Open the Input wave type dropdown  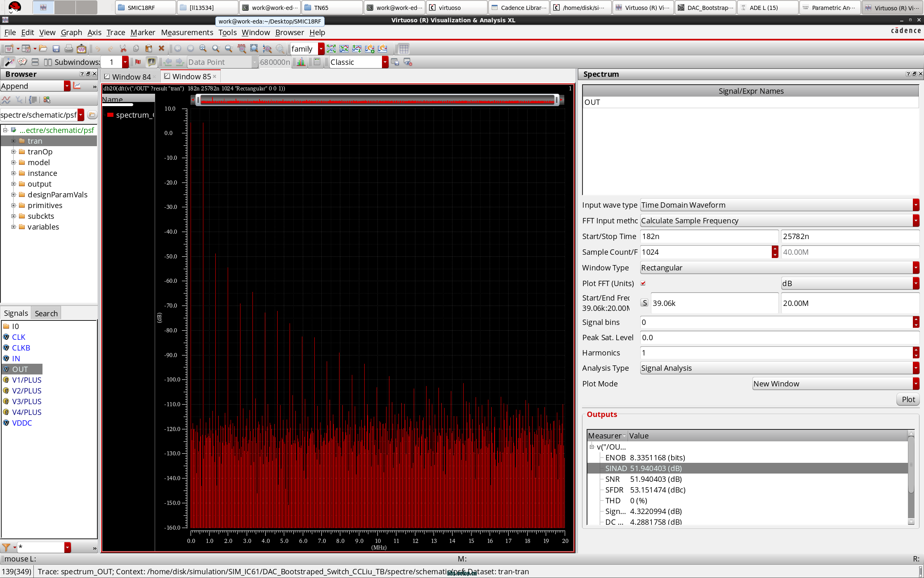pyautogui.click(x=780, y=205)
